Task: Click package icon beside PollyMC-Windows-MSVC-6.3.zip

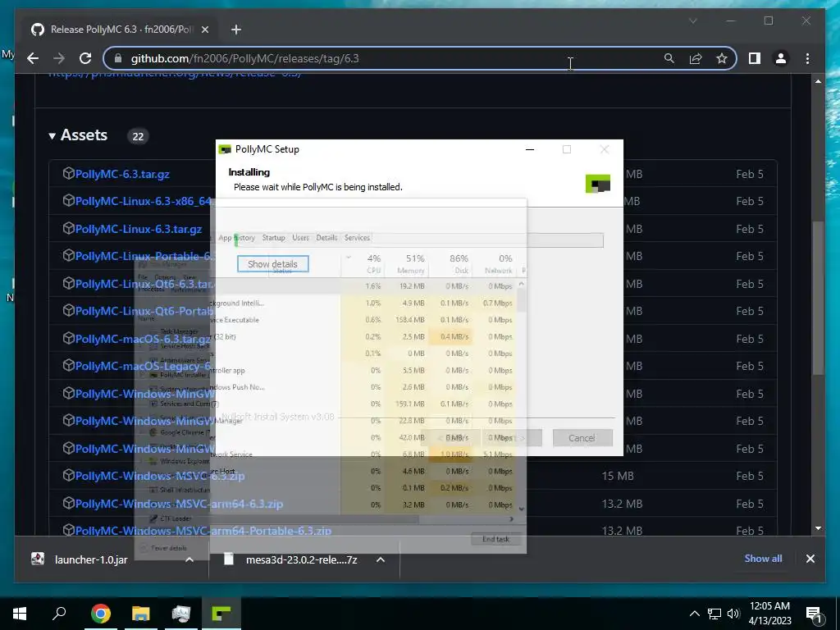Action: point(68,475)
